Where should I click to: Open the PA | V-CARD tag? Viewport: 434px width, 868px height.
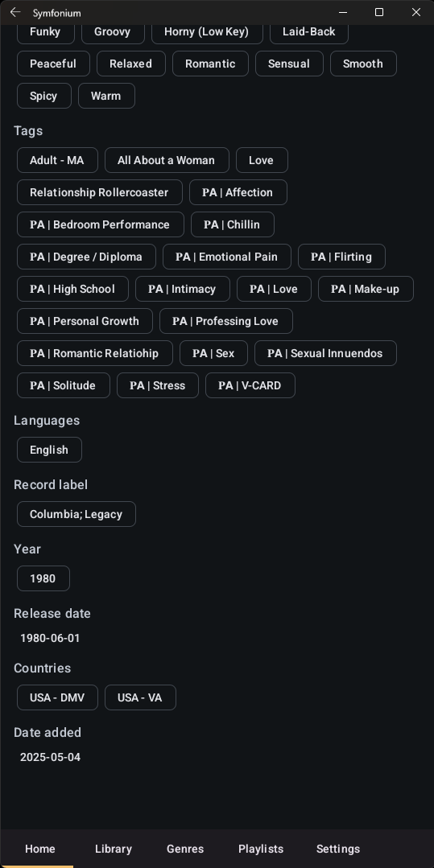point(250,386)
